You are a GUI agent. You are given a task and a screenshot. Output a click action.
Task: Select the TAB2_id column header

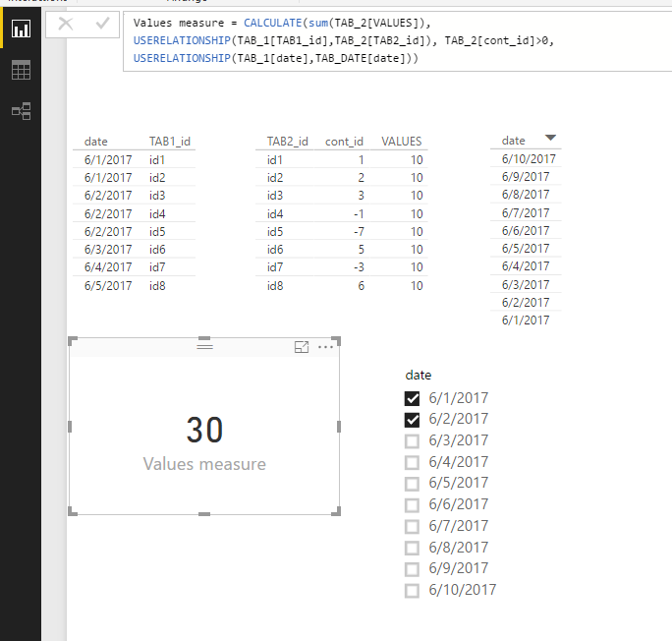(287, 142)
